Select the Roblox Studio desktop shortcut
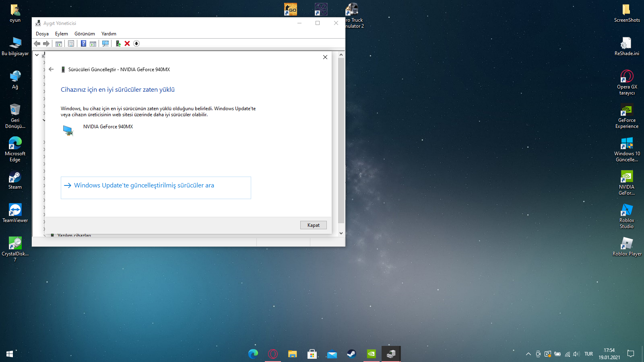The height and width of the screenshot is (362, 644). coord(627,216)
